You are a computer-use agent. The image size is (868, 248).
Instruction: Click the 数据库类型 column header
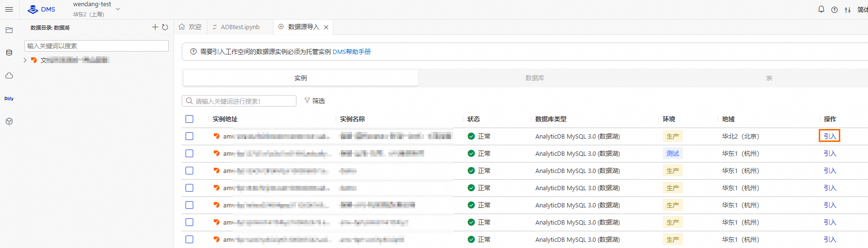click(550, 119)
